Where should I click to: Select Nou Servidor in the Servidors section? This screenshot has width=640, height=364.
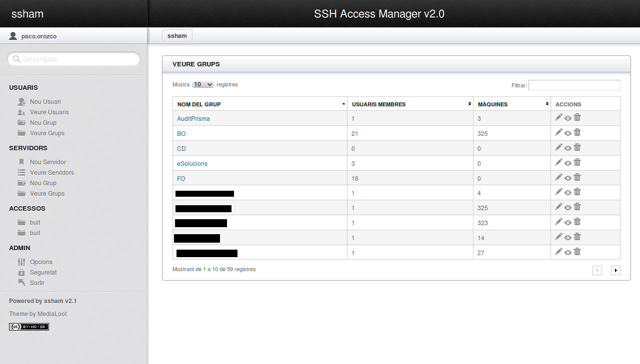[47, 162]
